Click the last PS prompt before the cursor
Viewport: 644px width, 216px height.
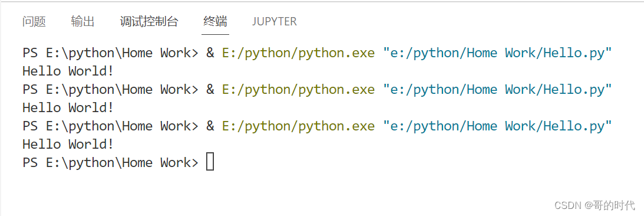tap(111, 162)
